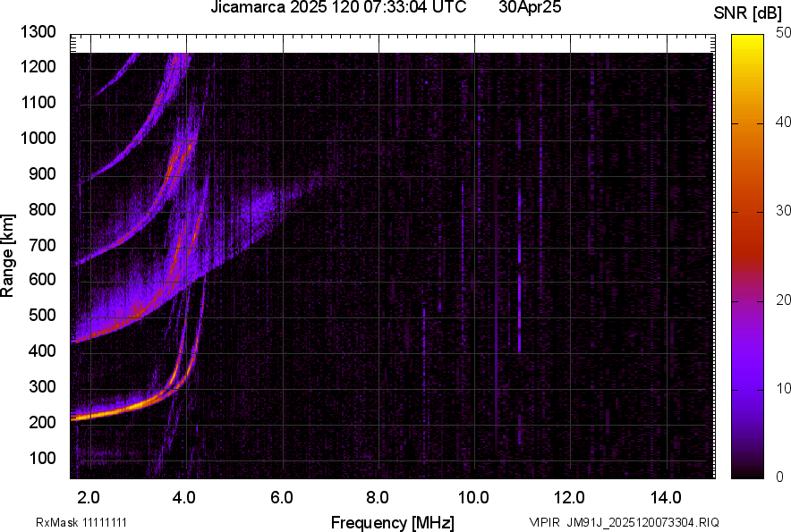Click the frequency tick label '14.0'

point(666,497)
